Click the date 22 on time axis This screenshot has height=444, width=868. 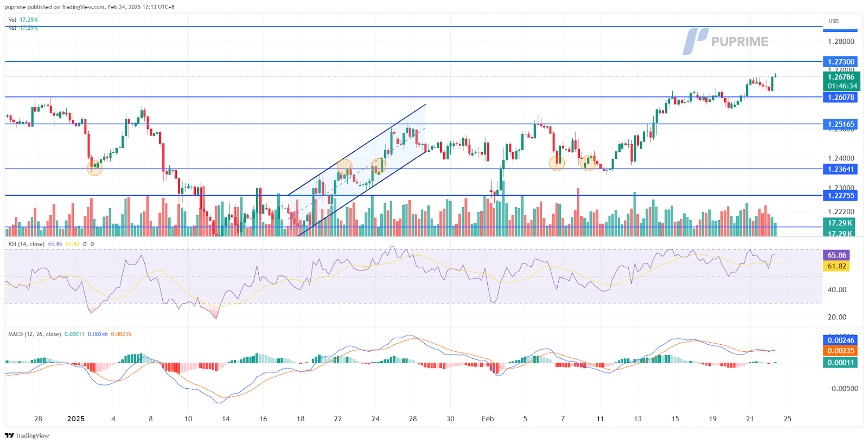(x=338, y=419)
